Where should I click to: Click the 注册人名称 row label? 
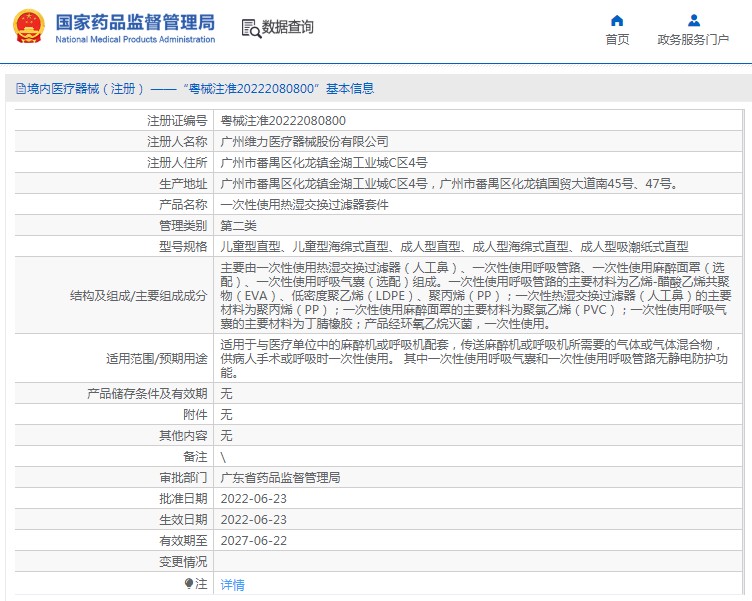click(x=177, y=142)
